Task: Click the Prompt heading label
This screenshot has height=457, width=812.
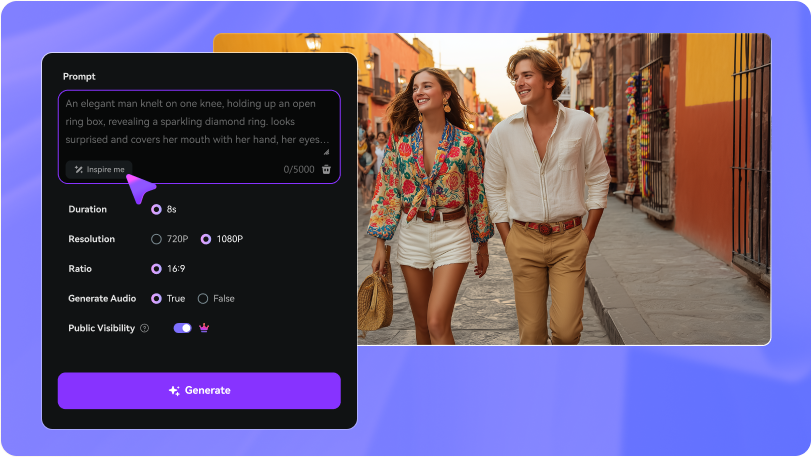Action: (x=79, y=77)
